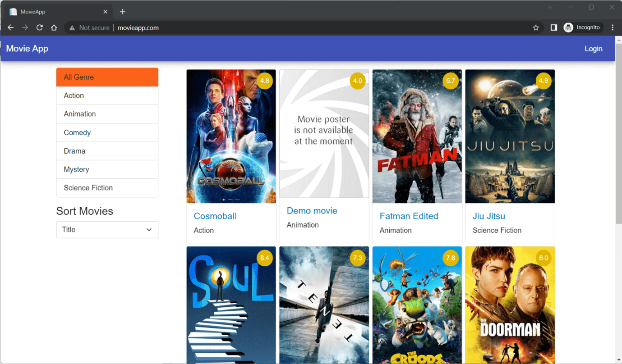Expand the Sort Movies Title dropdown
622x364 pixels.
(107, 230)
